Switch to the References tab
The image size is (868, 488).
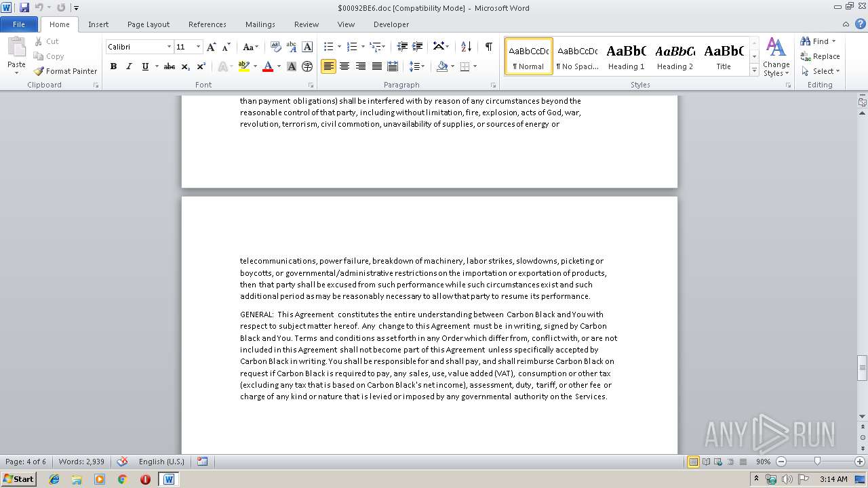[208, 24]
